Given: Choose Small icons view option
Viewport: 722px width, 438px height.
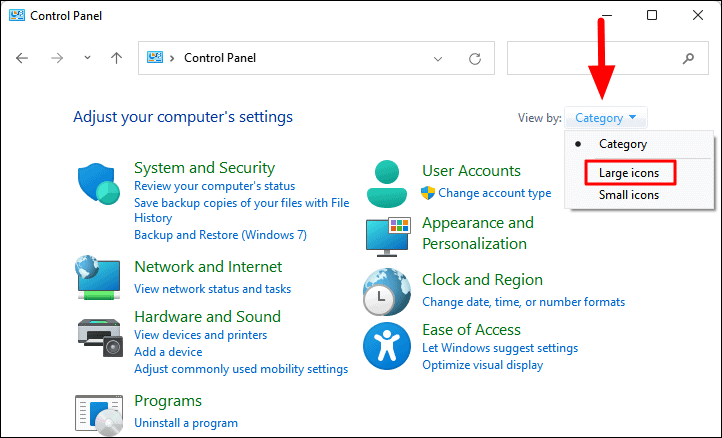Looking at the screenshot, I should coord(629,195).
